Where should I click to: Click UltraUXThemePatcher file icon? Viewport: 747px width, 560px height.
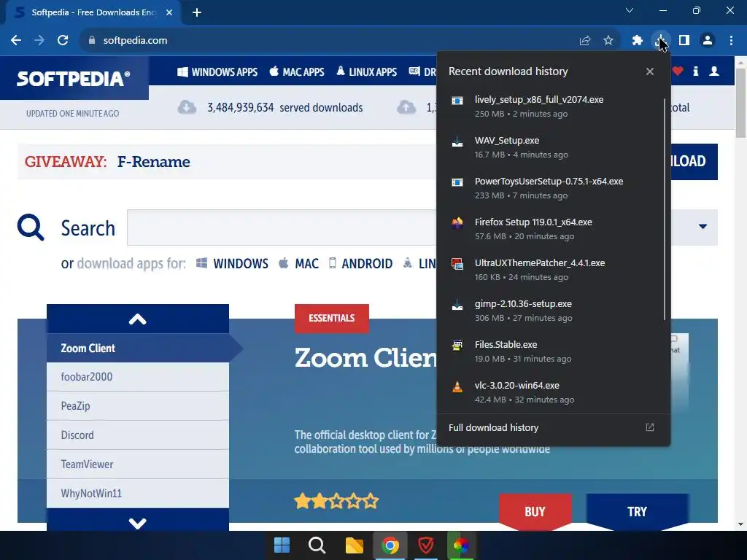[x=457, y=264]
